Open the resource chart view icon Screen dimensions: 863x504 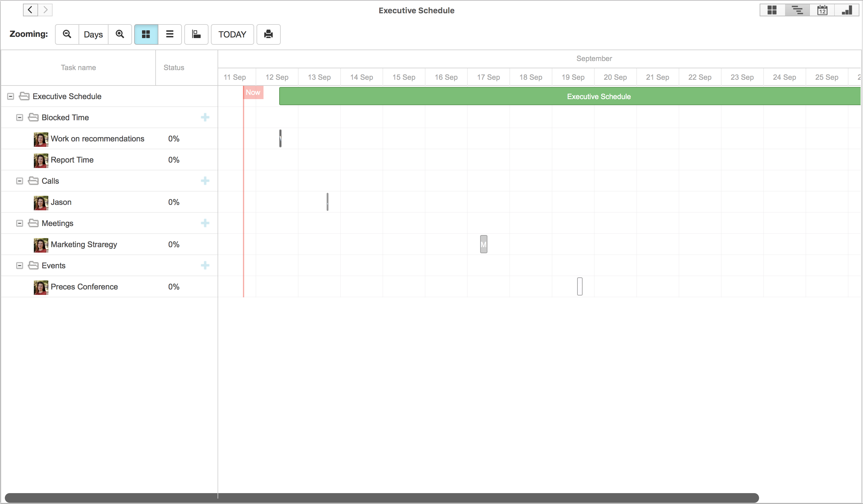click(847, 10)
